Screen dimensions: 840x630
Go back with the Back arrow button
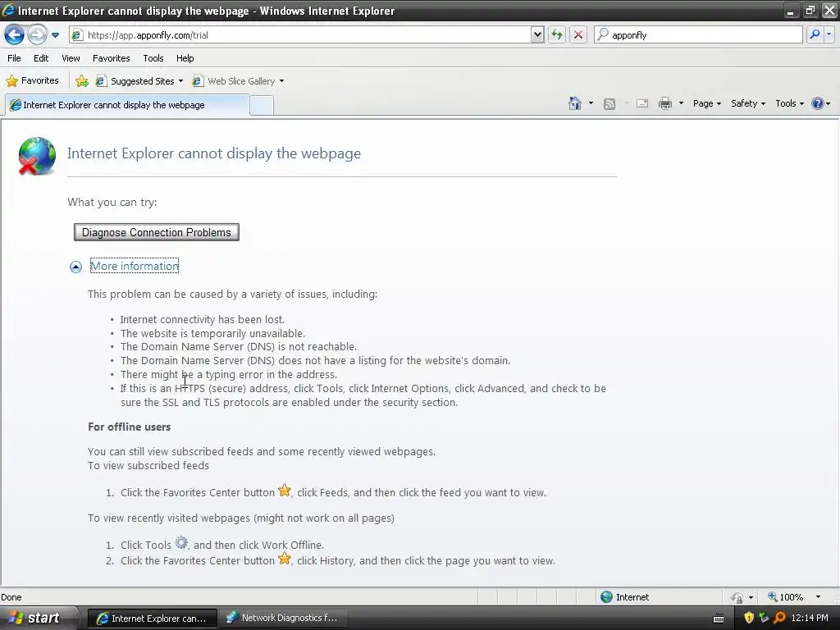click(14, 35)
